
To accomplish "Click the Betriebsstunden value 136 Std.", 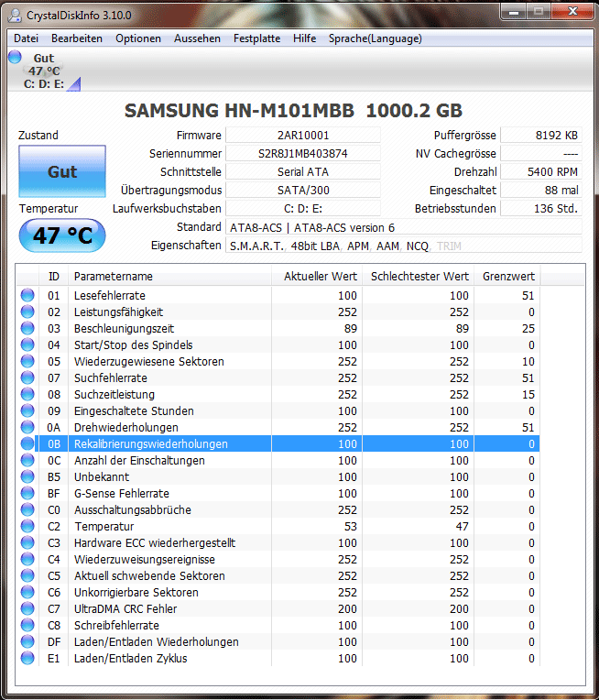I will point(541,209).
